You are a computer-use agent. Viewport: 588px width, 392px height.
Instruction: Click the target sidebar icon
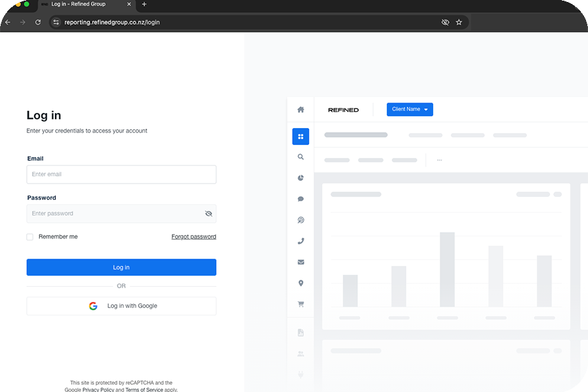click(x=301, y=220)
